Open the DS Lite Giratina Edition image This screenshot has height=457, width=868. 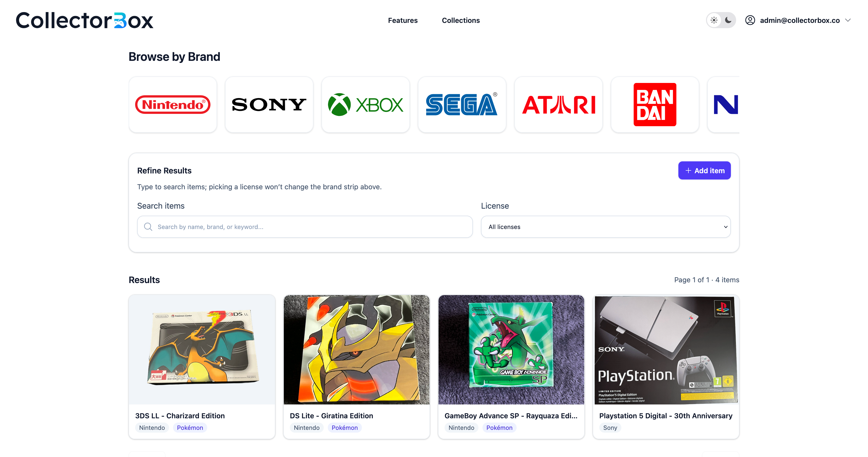click(x=356, y=349)
